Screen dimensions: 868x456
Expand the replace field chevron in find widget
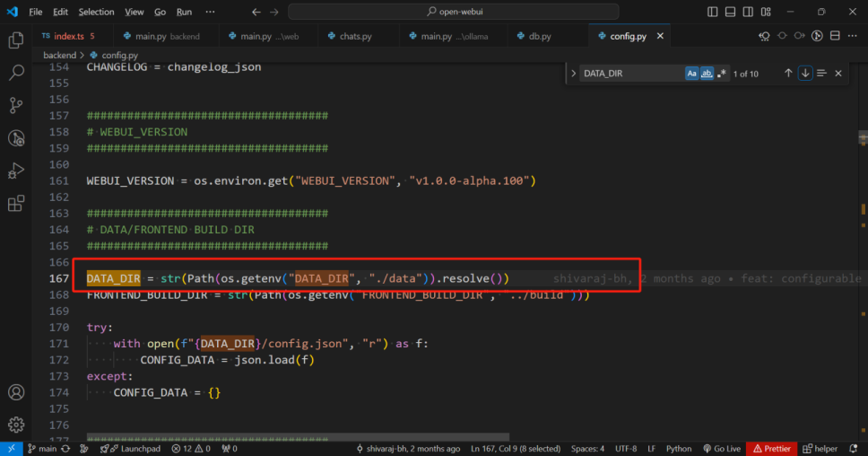574,73
